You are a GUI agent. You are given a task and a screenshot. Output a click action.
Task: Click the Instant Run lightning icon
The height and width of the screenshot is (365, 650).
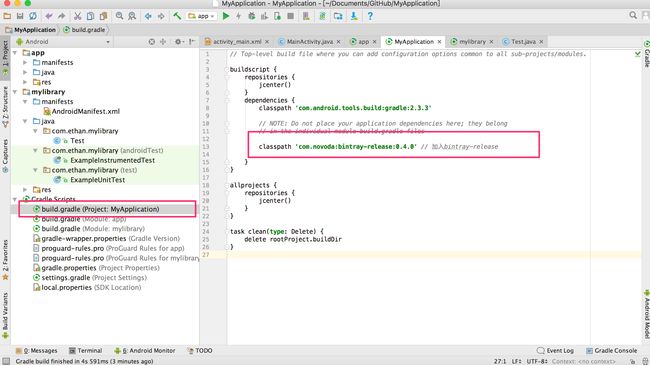[238, 16]
